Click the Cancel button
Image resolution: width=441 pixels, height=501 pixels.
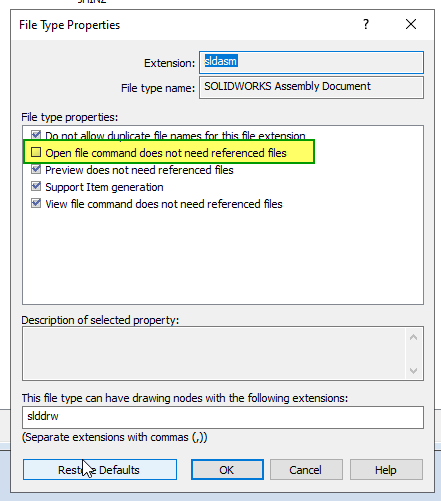pos(306,470)
